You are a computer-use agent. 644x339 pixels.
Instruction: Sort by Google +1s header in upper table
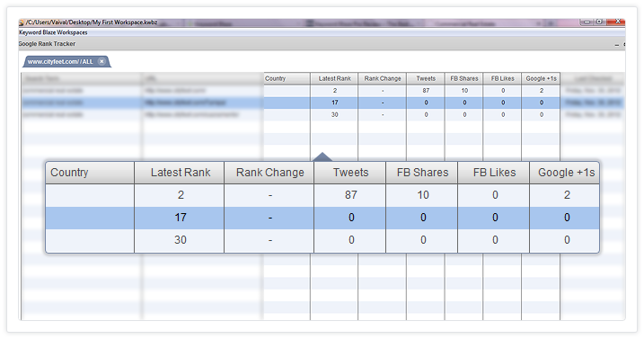(x=541, y=78)
